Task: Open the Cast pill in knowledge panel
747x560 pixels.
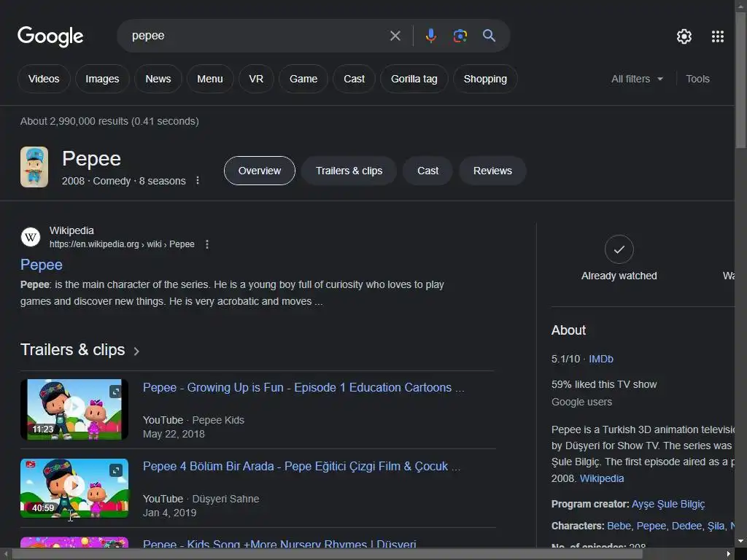Action: pos(427,171)
